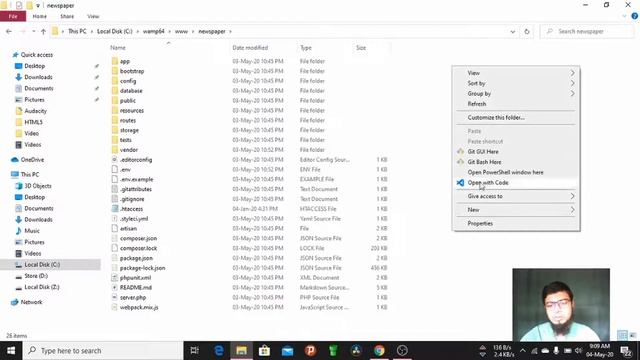Open the Windows Start menu

(11, 351)
